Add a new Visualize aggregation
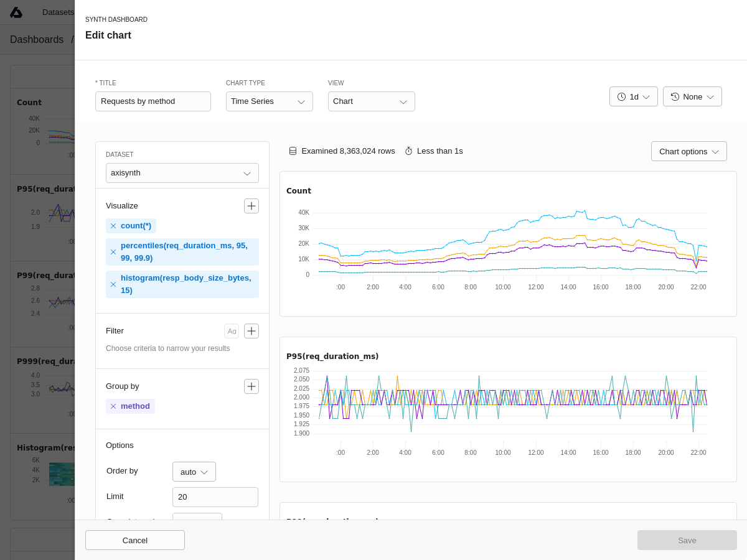 coord(251,206)
